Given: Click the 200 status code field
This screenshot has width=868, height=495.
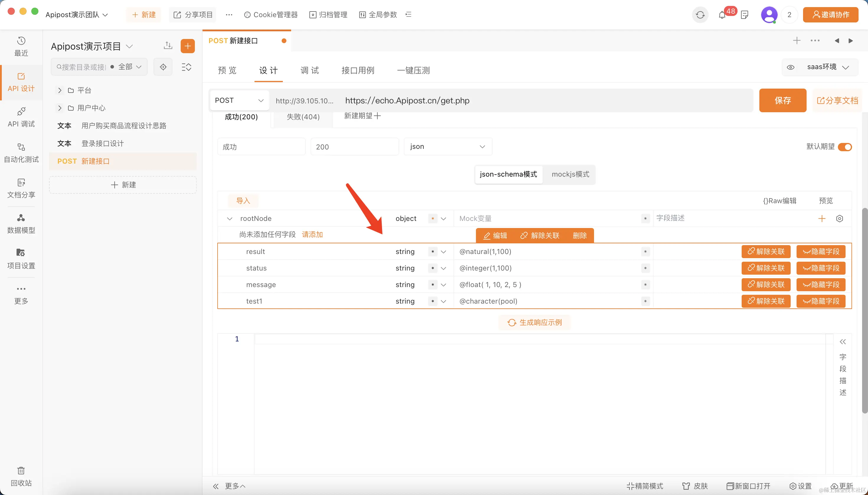Looking at the screenshot, I should tap(355, 147).
